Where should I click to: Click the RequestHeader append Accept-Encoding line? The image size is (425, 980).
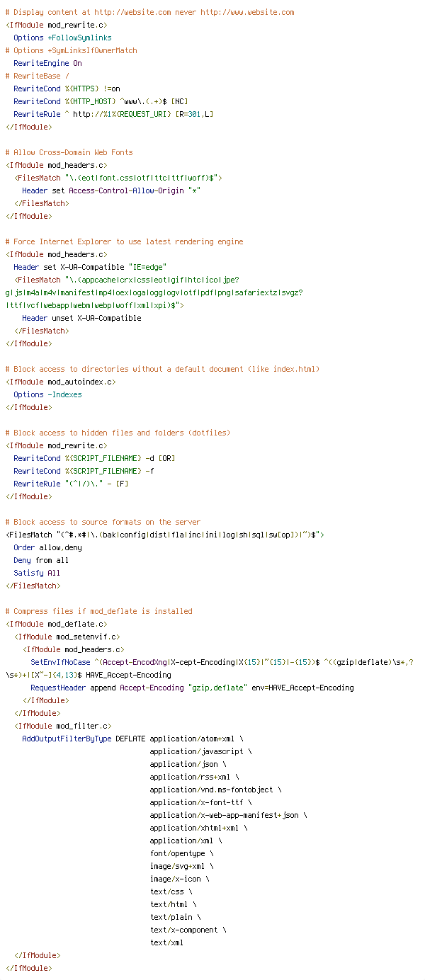point(192,688)
